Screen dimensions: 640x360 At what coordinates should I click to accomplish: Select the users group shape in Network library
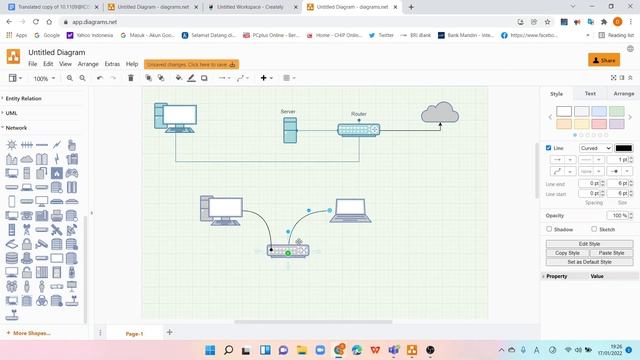pos(11,286)
